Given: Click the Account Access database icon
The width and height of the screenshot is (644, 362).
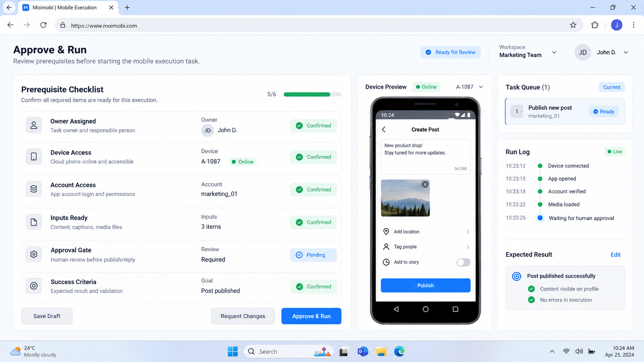Looking at the screenshot, I should [x=34, y=189].
